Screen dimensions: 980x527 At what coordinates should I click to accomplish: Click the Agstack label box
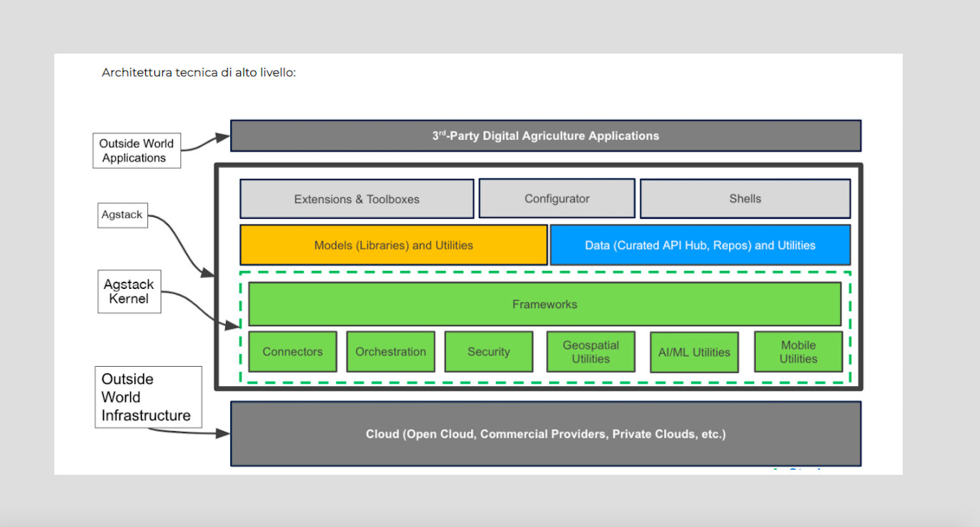tap(122, 215)
